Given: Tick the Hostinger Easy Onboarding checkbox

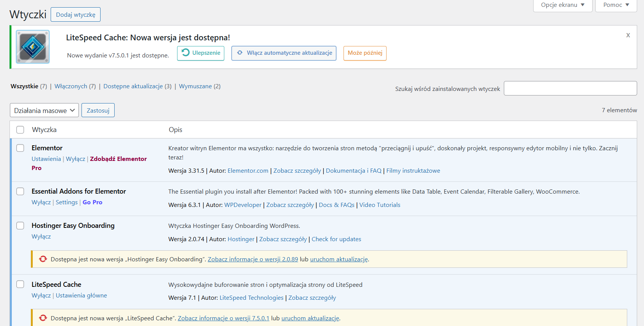Looking at the screenshot, I should [20, 226].
